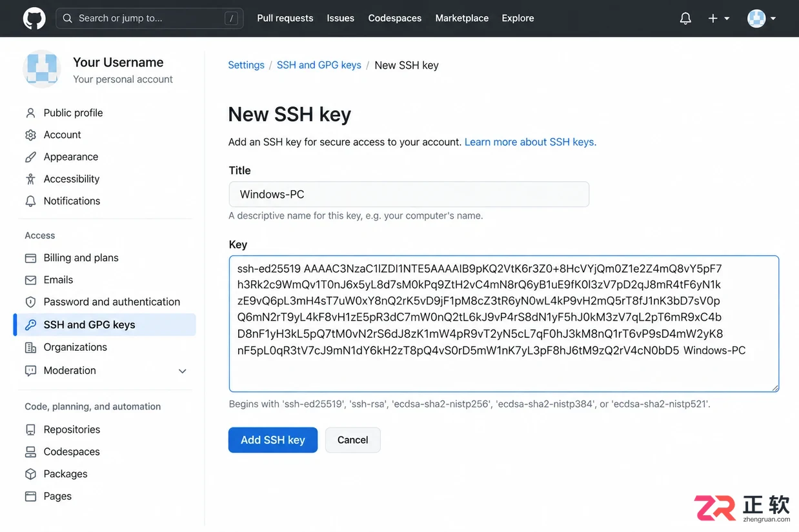Open Repositories settings
The image size is (799, 532).
click(x=72, y=429)
